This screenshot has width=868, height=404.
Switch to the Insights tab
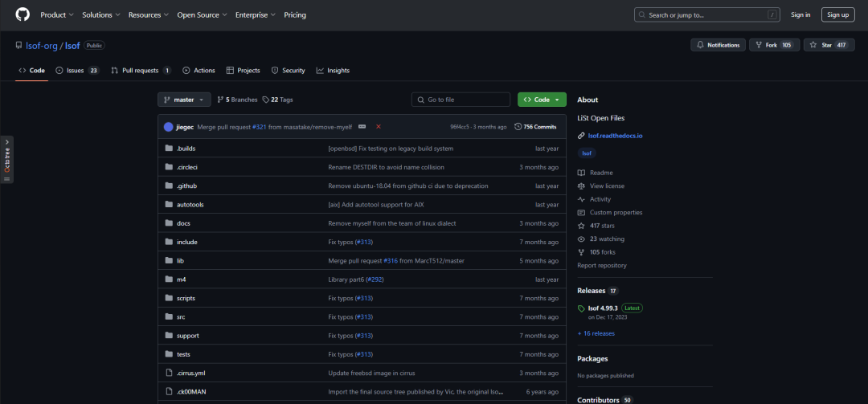tap(333, 71)
